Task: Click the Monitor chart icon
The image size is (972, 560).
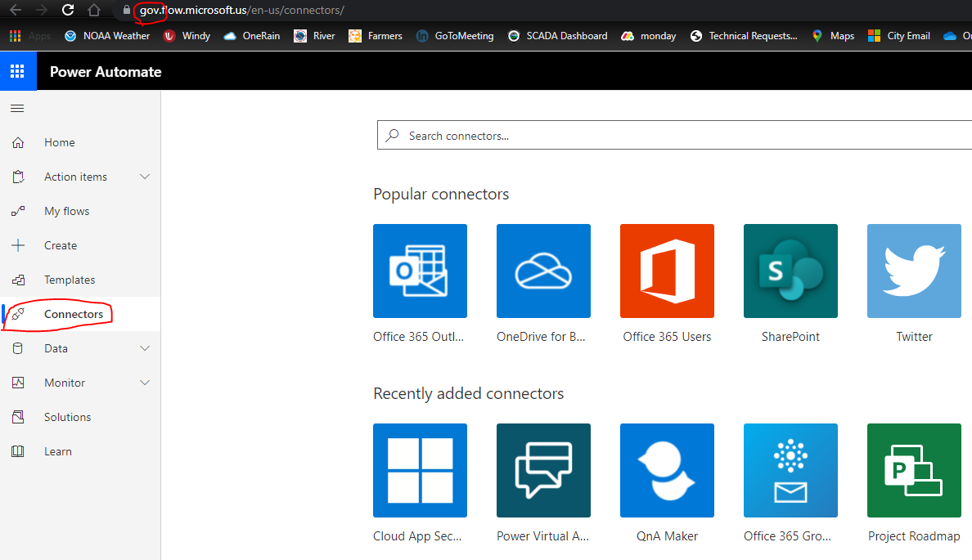Action: (x=18, y=383)
